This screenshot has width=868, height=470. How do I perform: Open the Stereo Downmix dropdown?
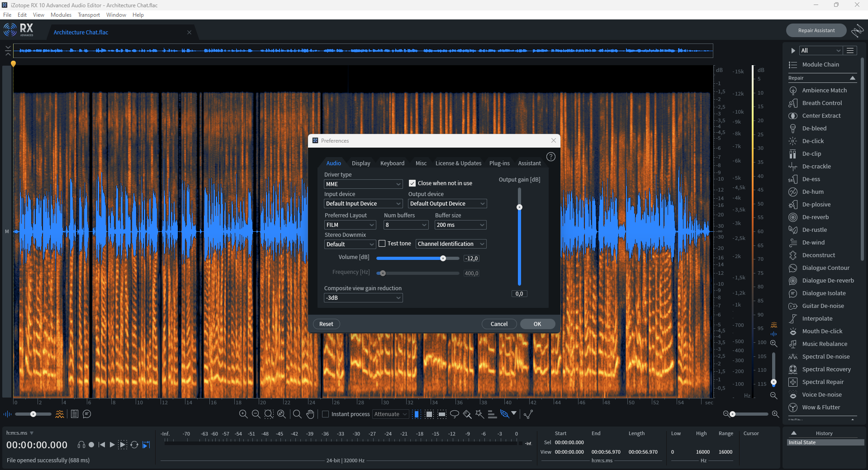pyautogui.click(x=350, y=245)
